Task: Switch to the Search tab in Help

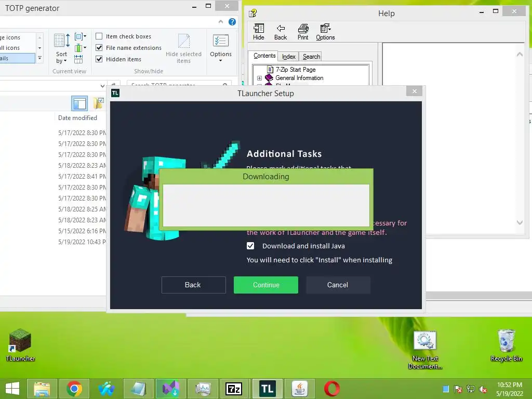Action: point(312,57)
